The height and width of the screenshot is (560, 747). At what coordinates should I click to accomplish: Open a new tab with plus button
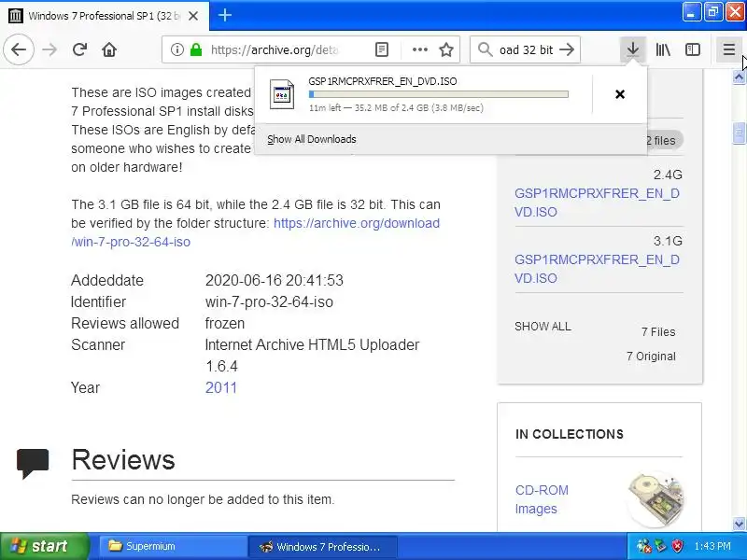pos(225,15)
